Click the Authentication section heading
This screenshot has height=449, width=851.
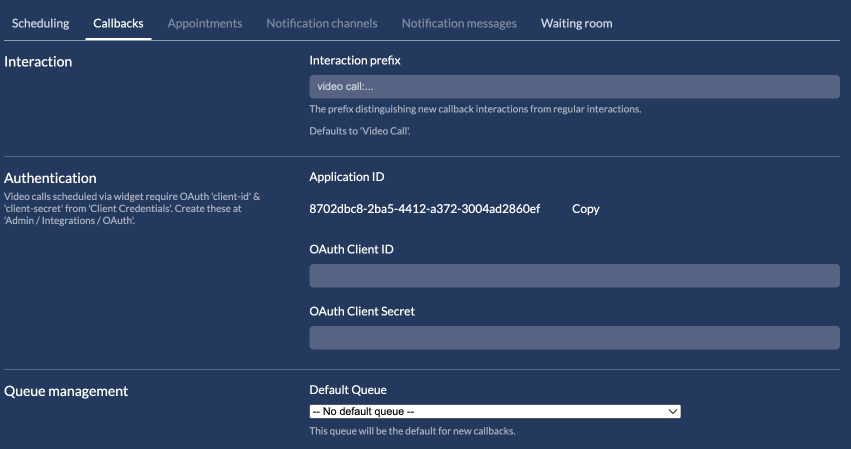[50, 178]
